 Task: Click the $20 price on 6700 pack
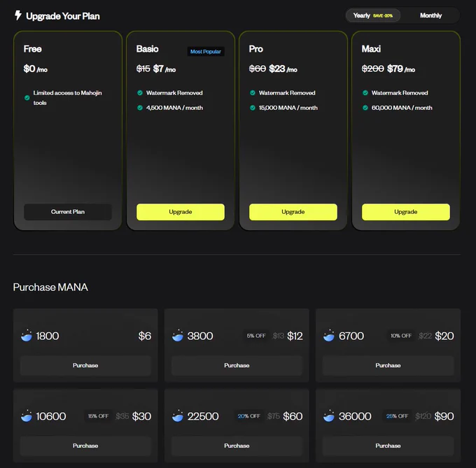(444, 336)
